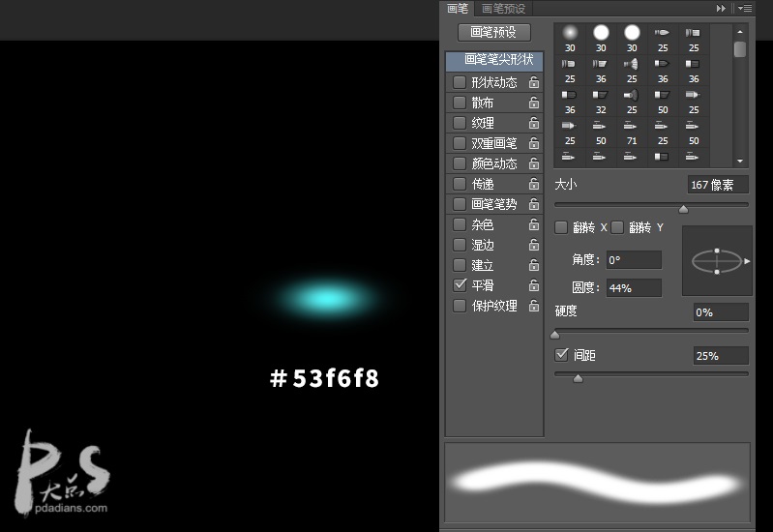Click the brush stroke preview at panel bottom
The width and height of the screenshot is (773, 532).
point(597,483)
